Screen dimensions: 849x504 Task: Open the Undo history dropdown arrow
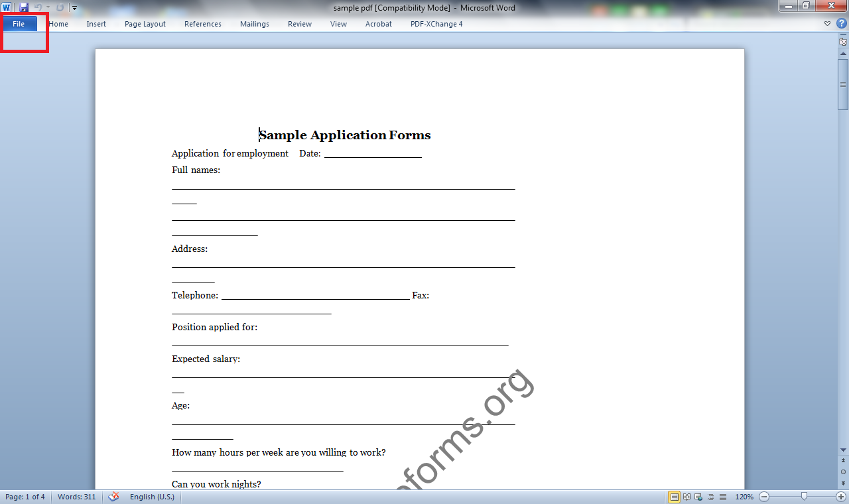(47, 7)
